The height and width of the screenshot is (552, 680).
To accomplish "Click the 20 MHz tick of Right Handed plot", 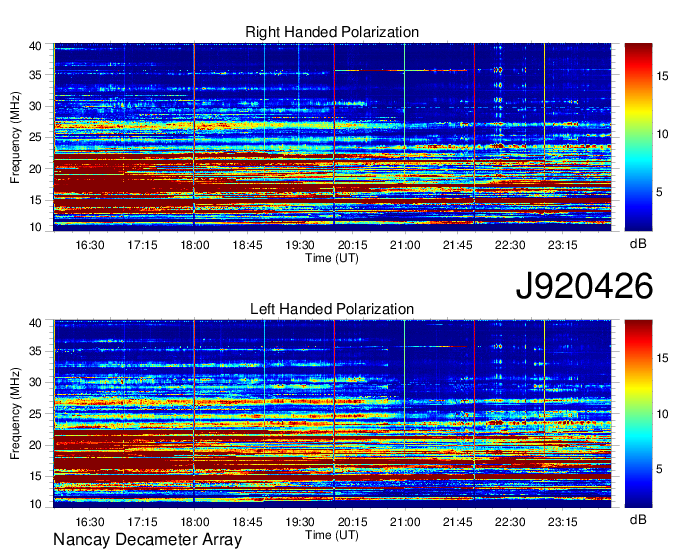I will coord(35,169).
